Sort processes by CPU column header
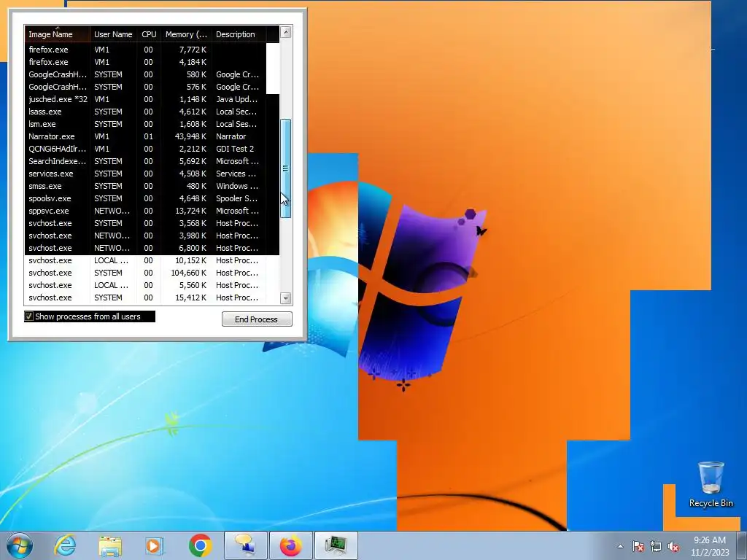The width and height of the screenshot is (747, 560). (149, 34)
